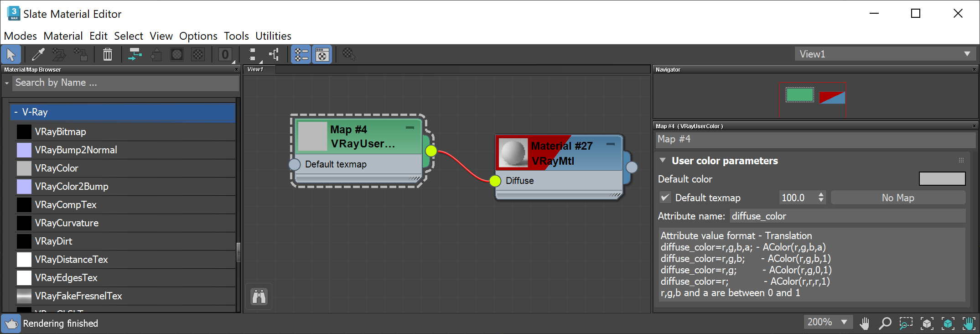Click Map #4 node preview thumbnail
This screenshot has height=334, width=980.
click(x=312, y=136)
